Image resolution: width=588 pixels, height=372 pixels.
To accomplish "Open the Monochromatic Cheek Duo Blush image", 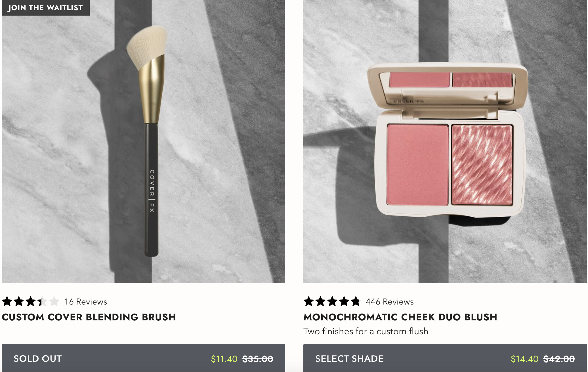I will (445, 141).
